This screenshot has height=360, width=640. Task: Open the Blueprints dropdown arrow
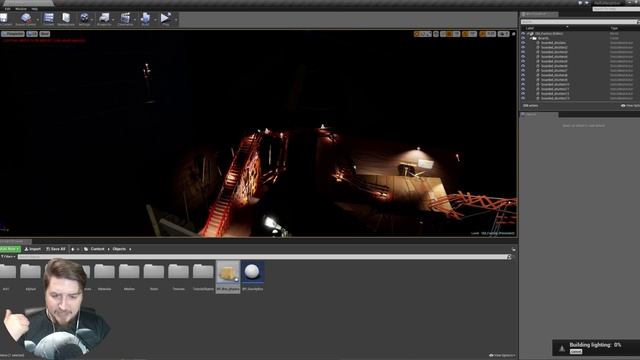113,19
